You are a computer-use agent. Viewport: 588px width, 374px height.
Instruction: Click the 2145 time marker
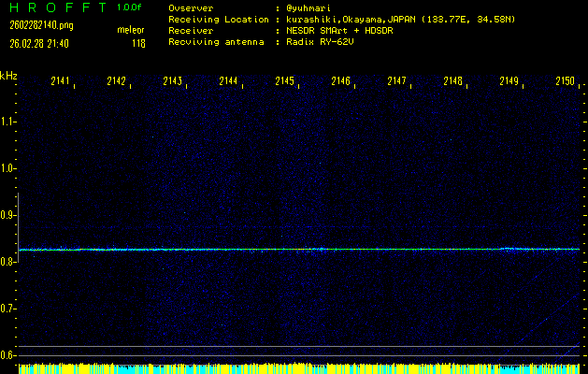click(x=284, y=81)
